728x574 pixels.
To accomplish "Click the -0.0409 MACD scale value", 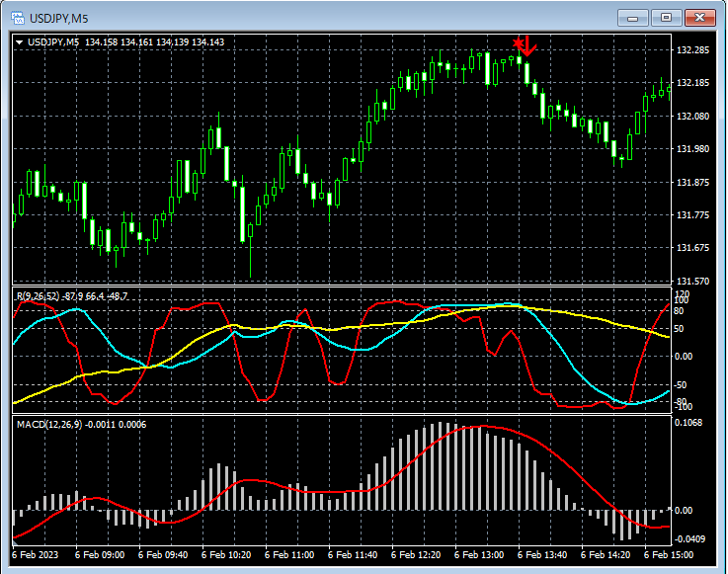I will [x=689, y=539].
